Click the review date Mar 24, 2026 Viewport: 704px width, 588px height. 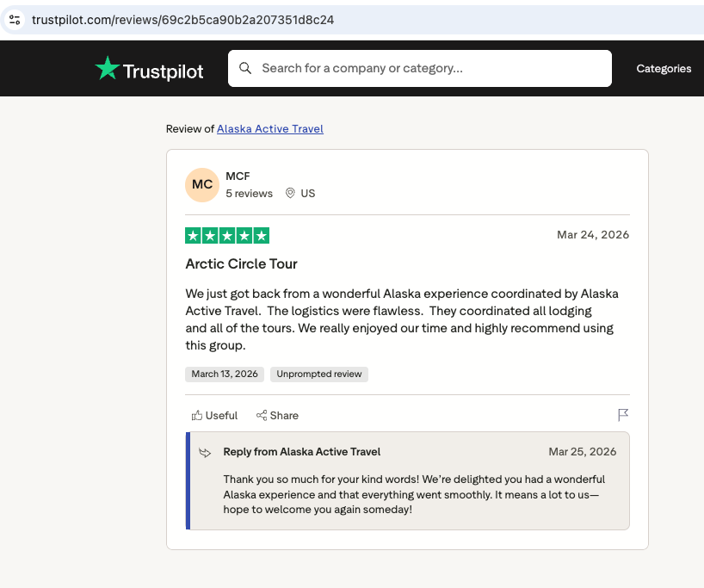tap(593, 235)
